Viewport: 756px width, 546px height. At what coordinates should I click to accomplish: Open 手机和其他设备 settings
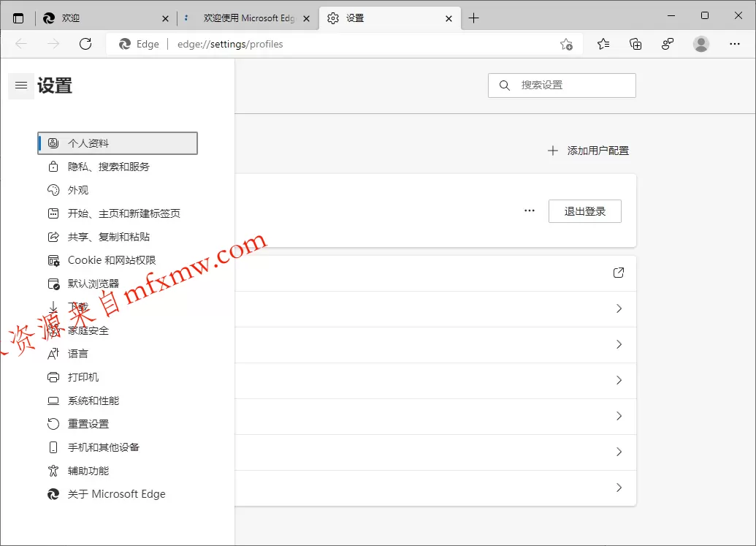click(x=118, y=447)
